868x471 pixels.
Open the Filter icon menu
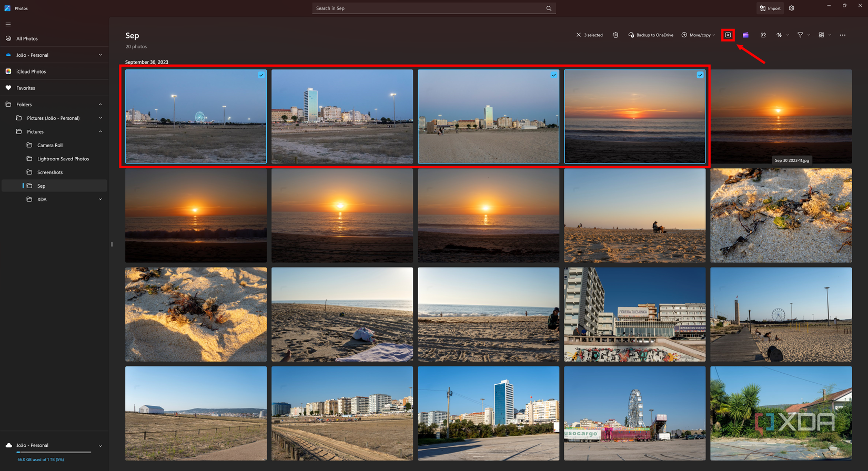[x=801, y=35]
